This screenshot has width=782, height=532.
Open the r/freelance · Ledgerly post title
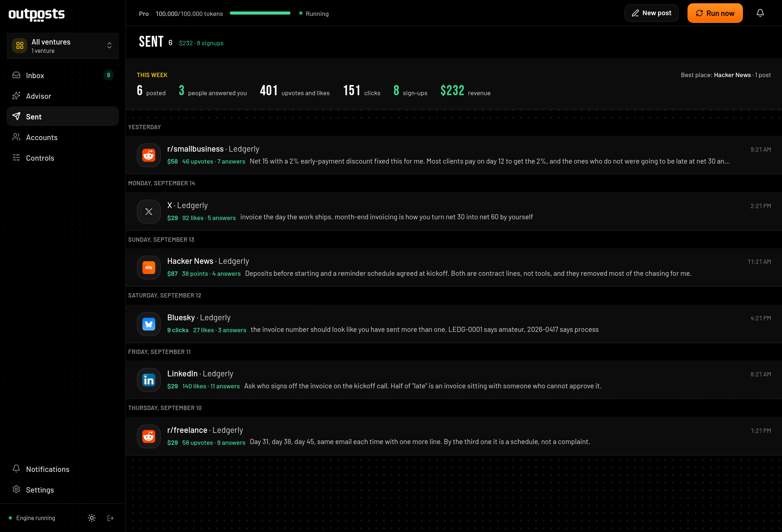205,430
